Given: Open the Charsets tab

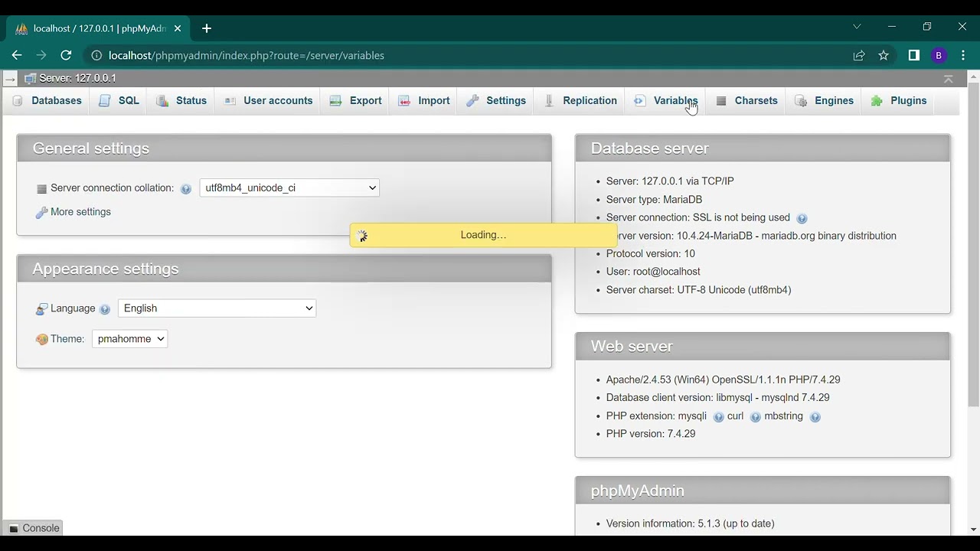Looking at the screenshot, I should point(746,101).
